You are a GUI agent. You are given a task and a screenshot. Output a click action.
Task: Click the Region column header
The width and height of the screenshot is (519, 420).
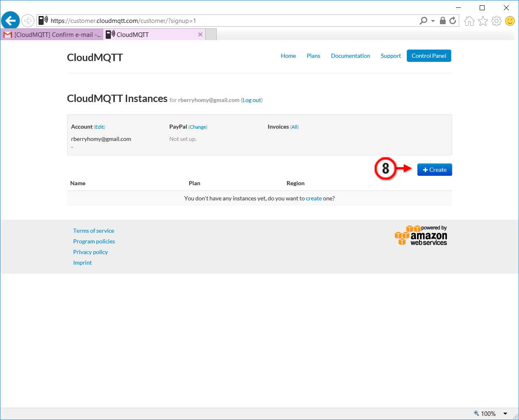pyautogui.click(x=295, y=183)
